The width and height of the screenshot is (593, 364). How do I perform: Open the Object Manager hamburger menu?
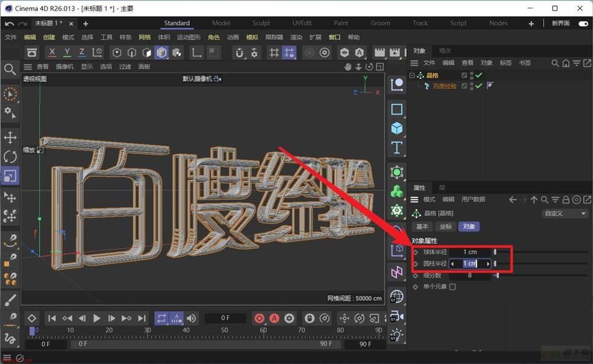click(x=415, y=63)
